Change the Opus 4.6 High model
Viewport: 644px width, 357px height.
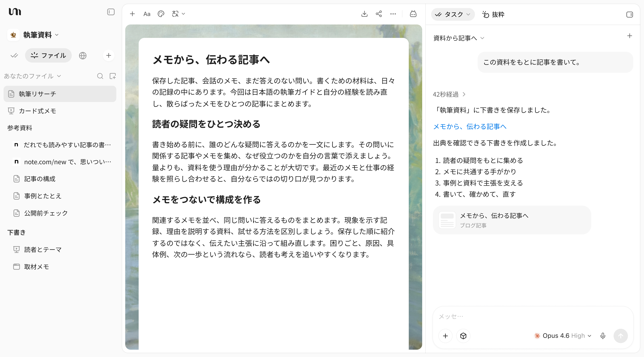pos(563,336)
